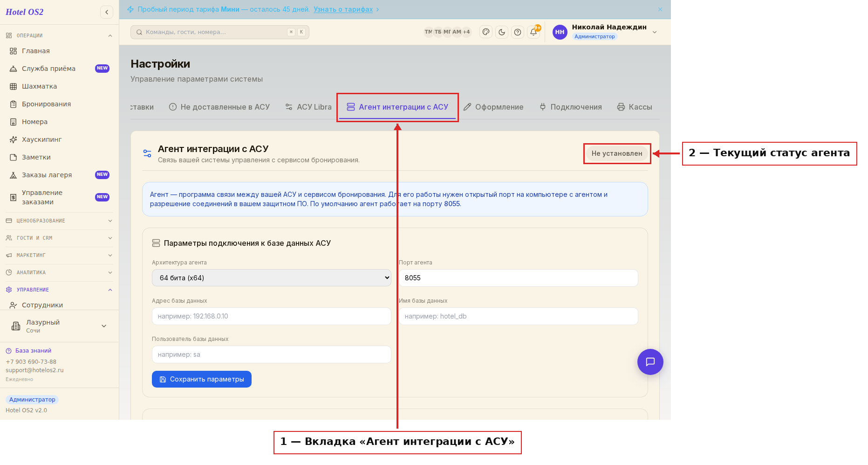
Task: Open Главная in the sidebar
Action: [x=59, y=51]
